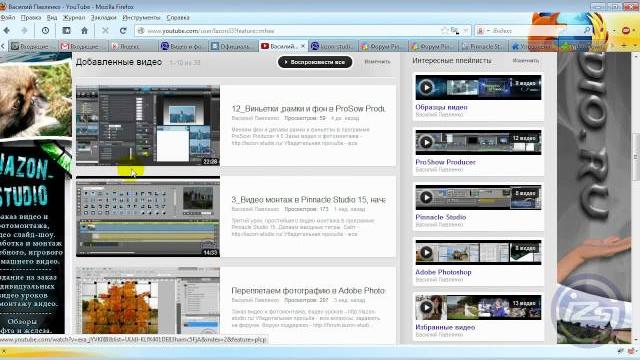Open the Журнал menu
This screenshot has height=360, width=640.
pos(74,18)
